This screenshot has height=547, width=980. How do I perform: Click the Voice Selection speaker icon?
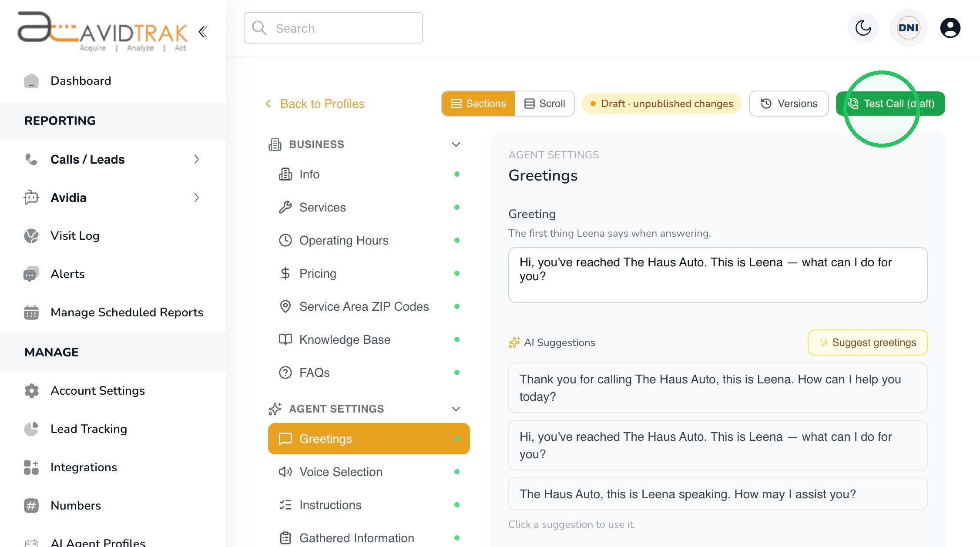(x=285, y=472)
